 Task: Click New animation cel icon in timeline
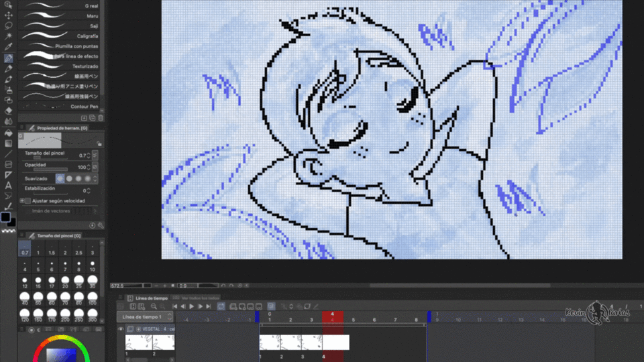point(233,306)
